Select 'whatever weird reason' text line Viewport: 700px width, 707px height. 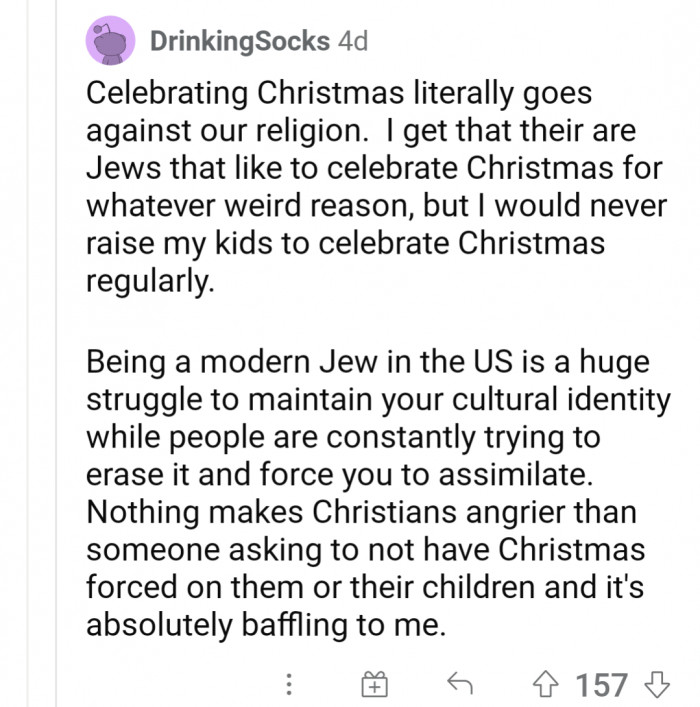click(x=376, y=206)
